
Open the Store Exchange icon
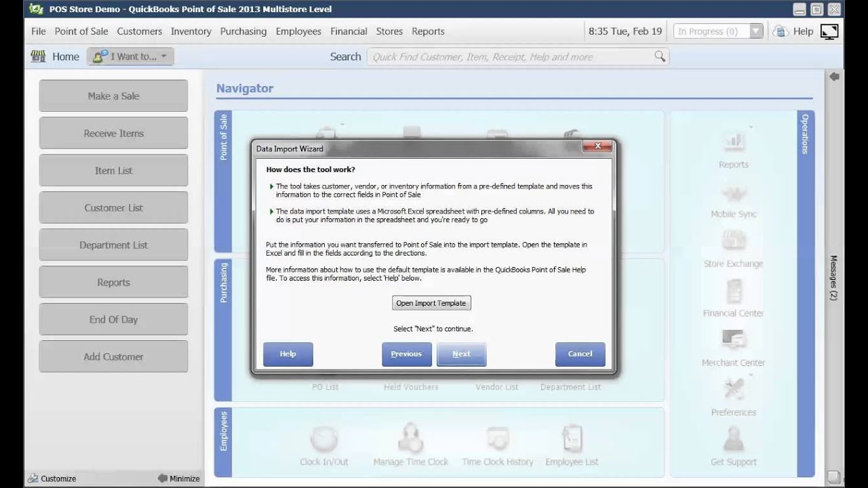point(734,241)
